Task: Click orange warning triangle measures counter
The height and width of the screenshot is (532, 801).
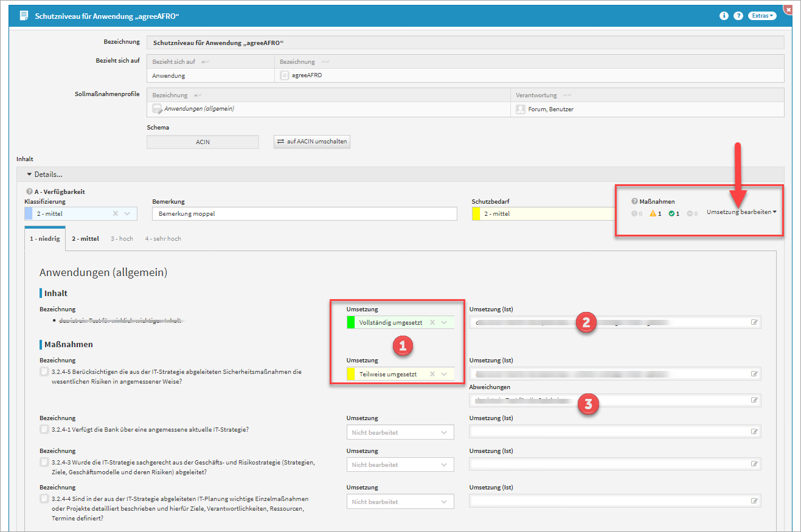Action: coord(653,213)
